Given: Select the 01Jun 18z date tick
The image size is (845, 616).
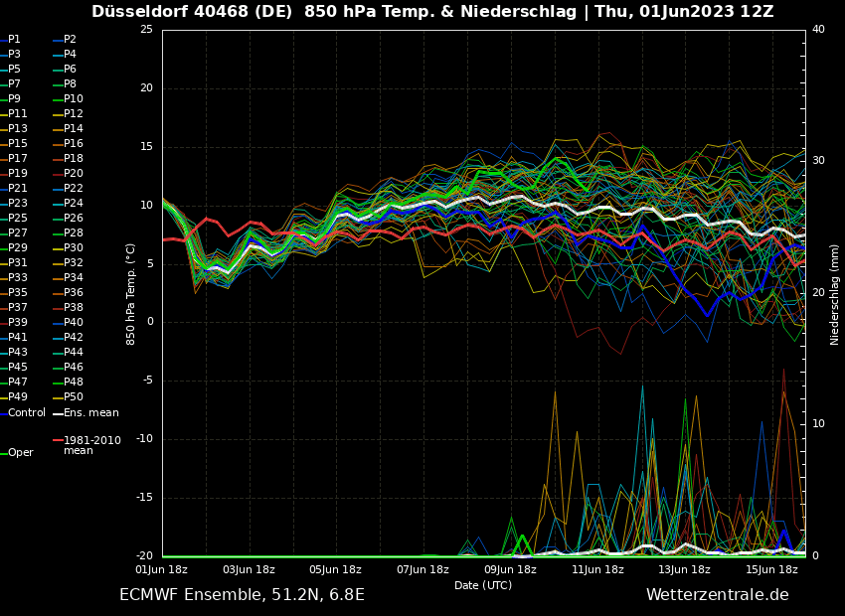Looking at the screenshot, I should [x=162, y=570].
